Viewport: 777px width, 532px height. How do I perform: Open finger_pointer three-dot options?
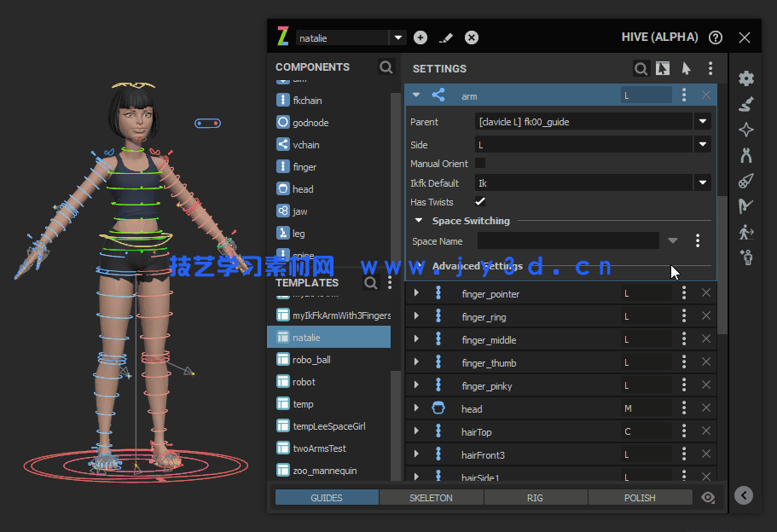[684, 292]
